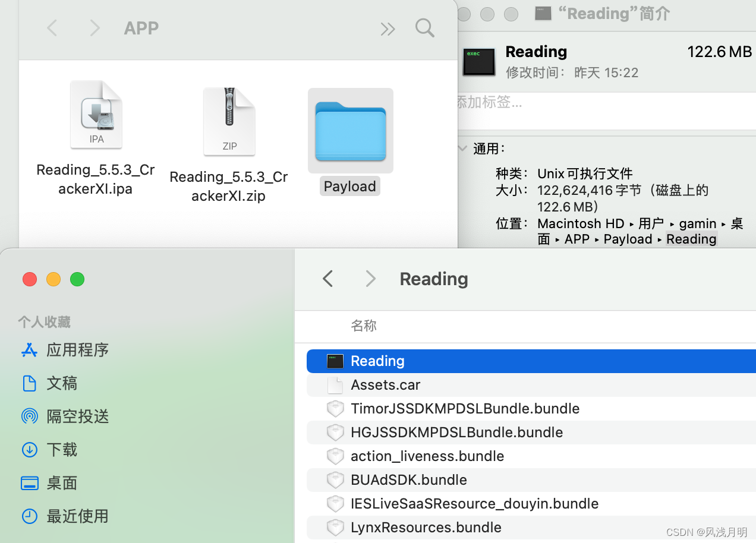The image size is (756, 543).
Task: Open the Payload folder icon
Action: [351, 131]
